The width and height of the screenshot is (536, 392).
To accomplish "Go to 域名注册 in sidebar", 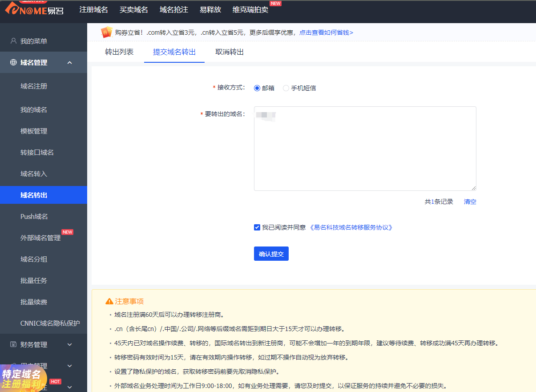I will point(34,86).
